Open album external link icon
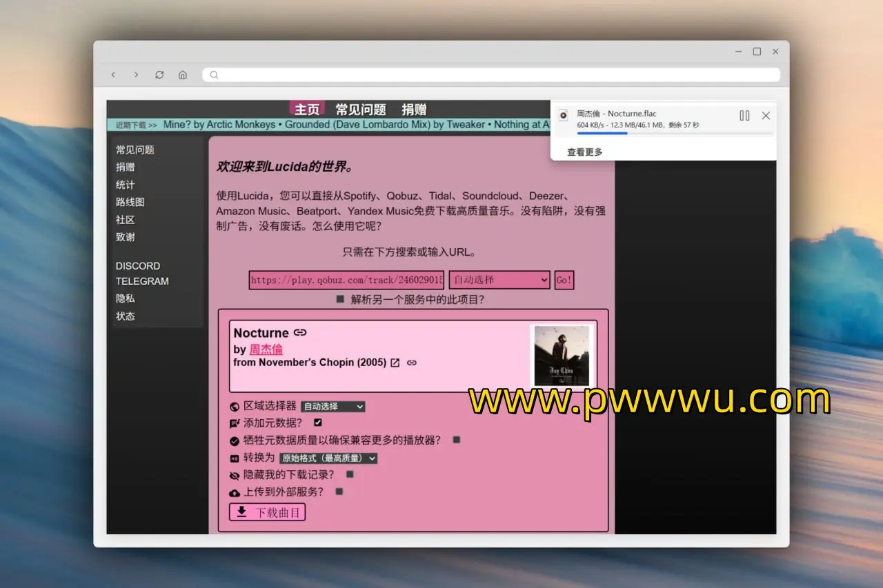This screenshot has width=883, height=588. [395, 363]
